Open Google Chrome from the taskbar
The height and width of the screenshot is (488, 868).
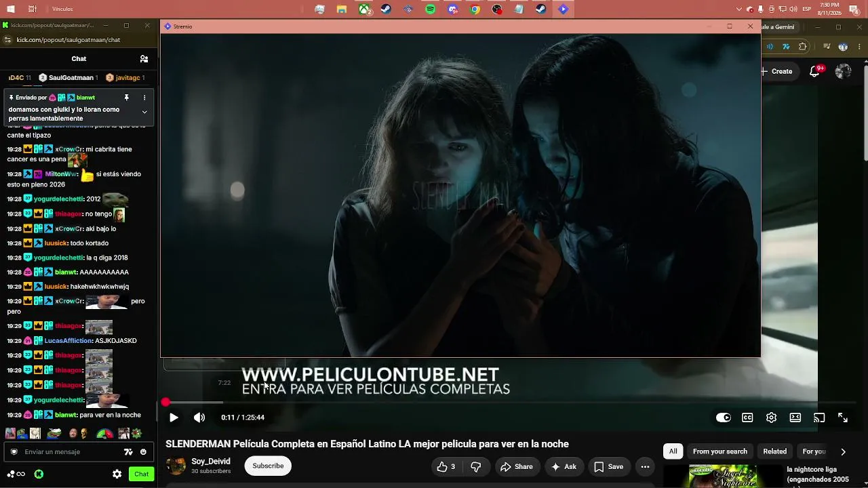coord(475,9)
